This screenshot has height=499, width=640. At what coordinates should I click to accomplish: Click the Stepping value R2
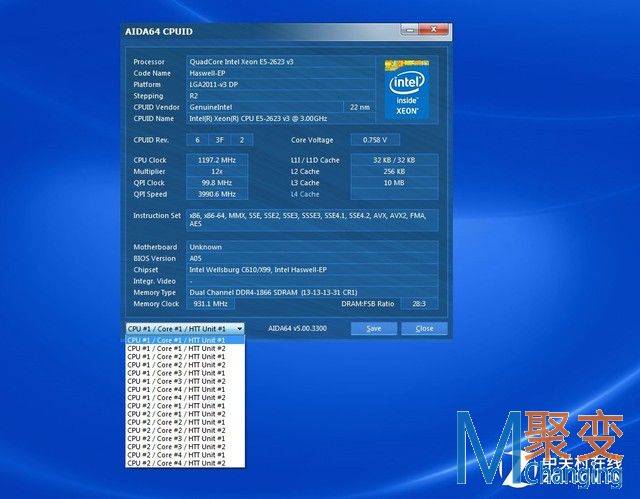281,96
